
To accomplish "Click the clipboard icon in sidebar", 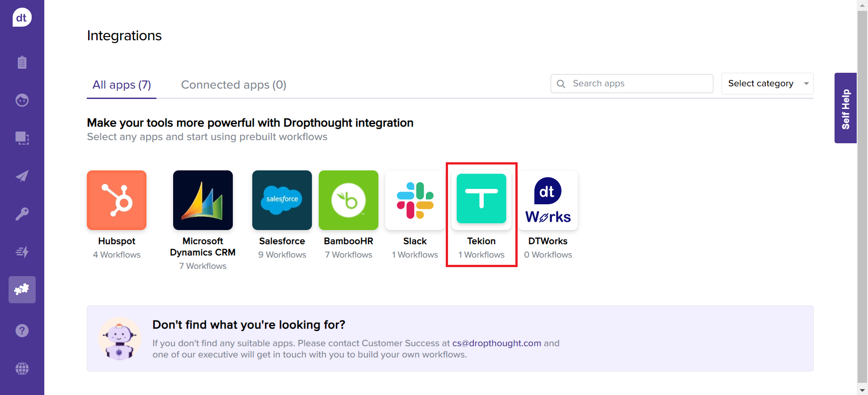I will (22, 62).
